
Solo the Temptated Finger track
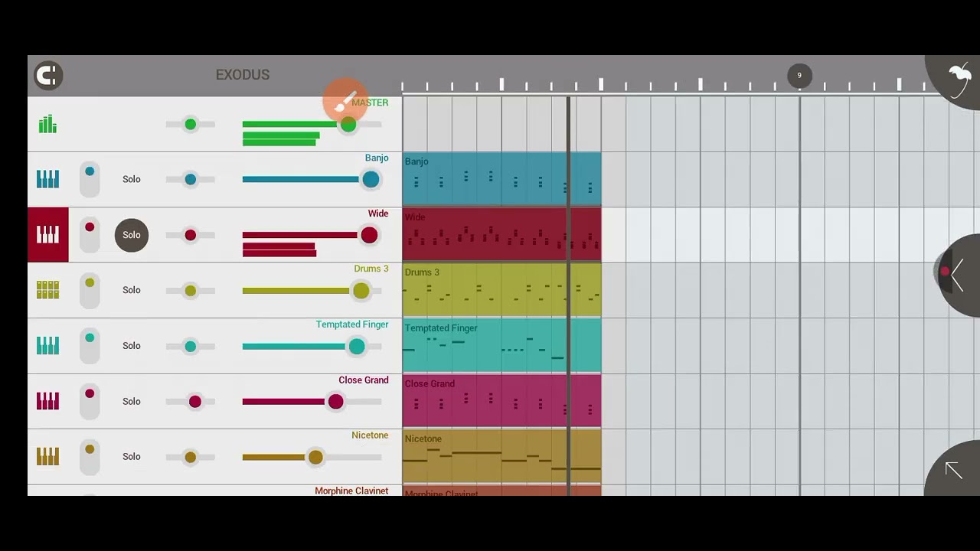point(132,346)
